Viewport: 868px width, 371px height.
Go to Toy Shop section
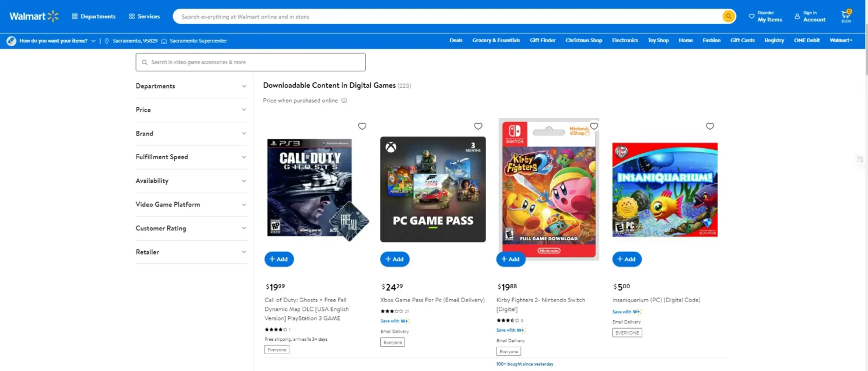click(x=659, y=41)
